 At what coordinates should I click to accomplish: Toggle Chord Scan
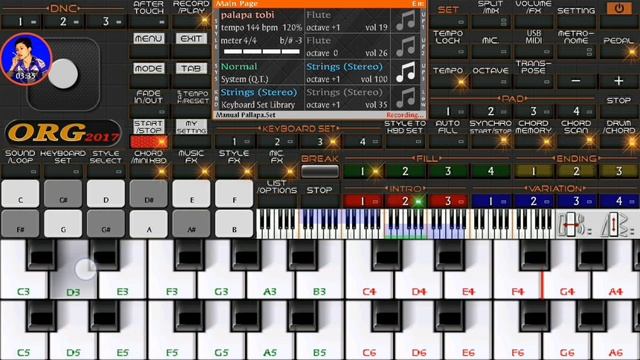pos(576,141)
